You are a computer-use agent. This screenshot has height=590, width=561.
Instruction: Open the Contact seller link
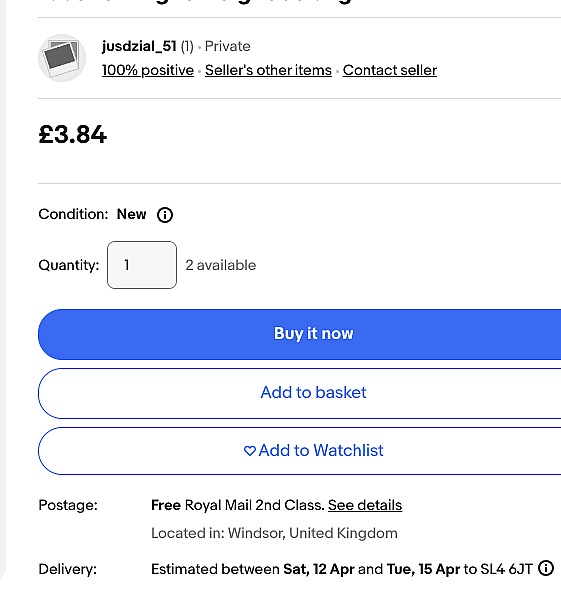point(390,70)
